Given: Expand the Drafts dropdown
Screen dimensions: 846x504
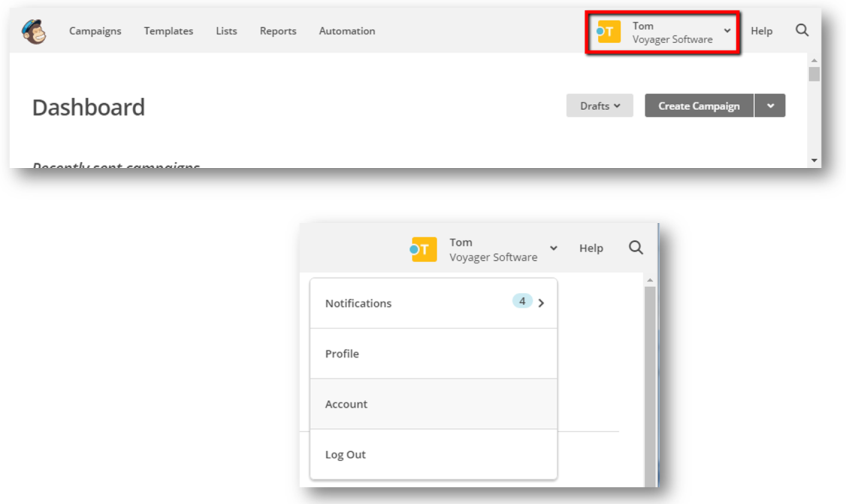Looking at the screenshot, I should click(x=600, y=106).
